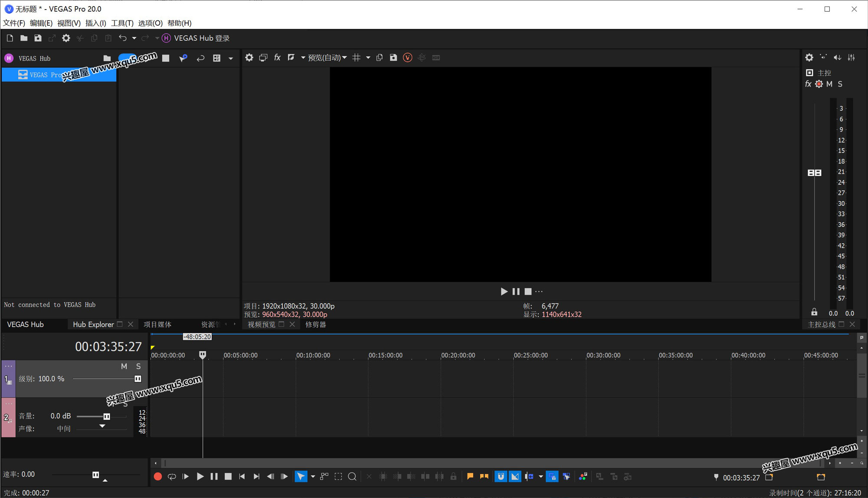The width and height of the screenshot is (868, 498).
Task: Open the 插入(I) menu
Action: 95,23
